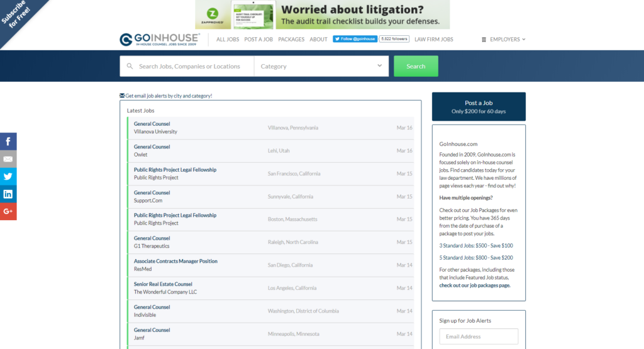Open check out our job packages page link

(475, 285)
